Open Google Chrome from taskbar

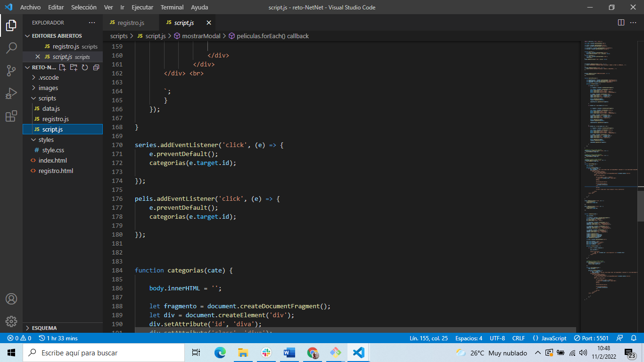(x=312, y=353)
